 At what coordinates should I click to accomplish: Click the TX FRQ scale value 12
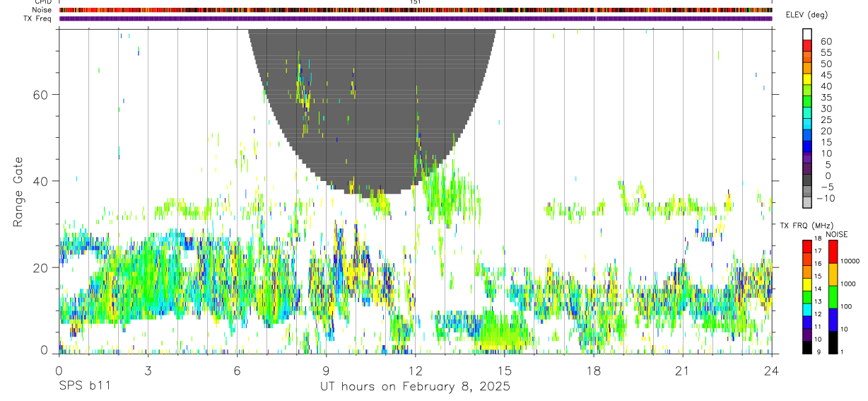point(817,314)
